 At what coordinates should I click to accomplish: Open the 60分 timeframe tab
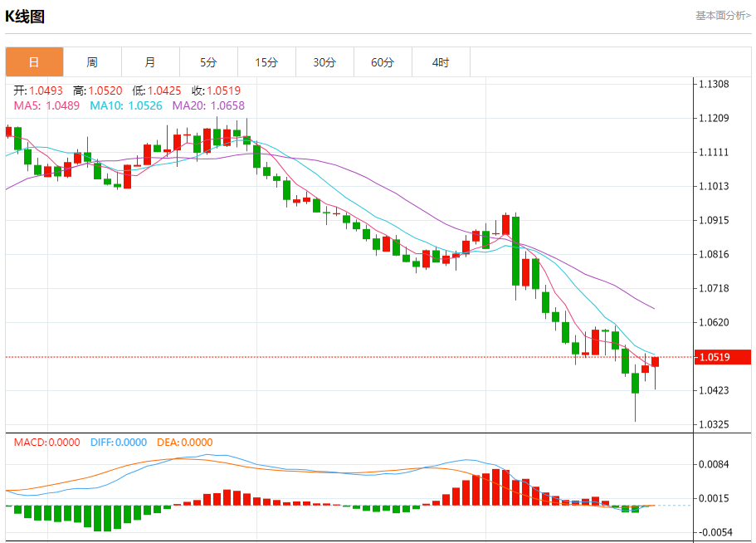click(x=383, y=62)
